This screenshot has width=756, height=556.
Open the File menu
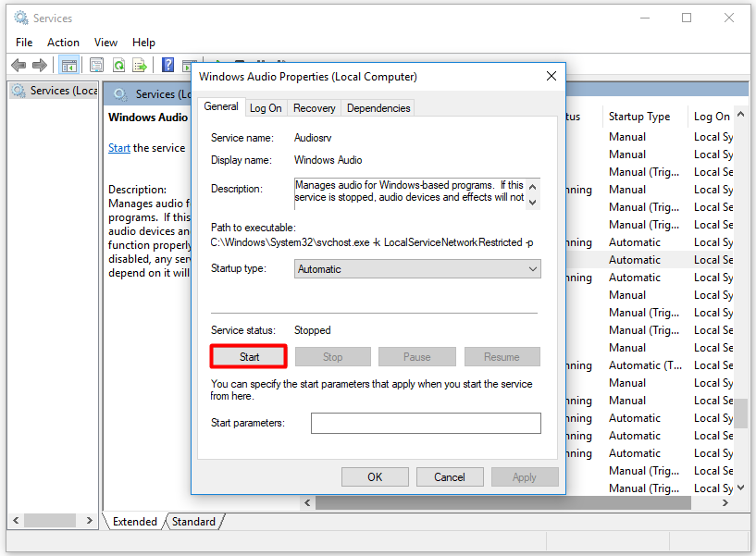click(24, 43)
